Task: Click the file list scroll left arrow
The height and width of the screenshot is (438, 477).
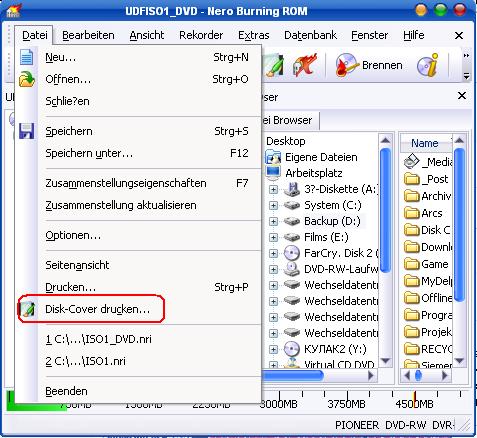Action: point(406,376)
